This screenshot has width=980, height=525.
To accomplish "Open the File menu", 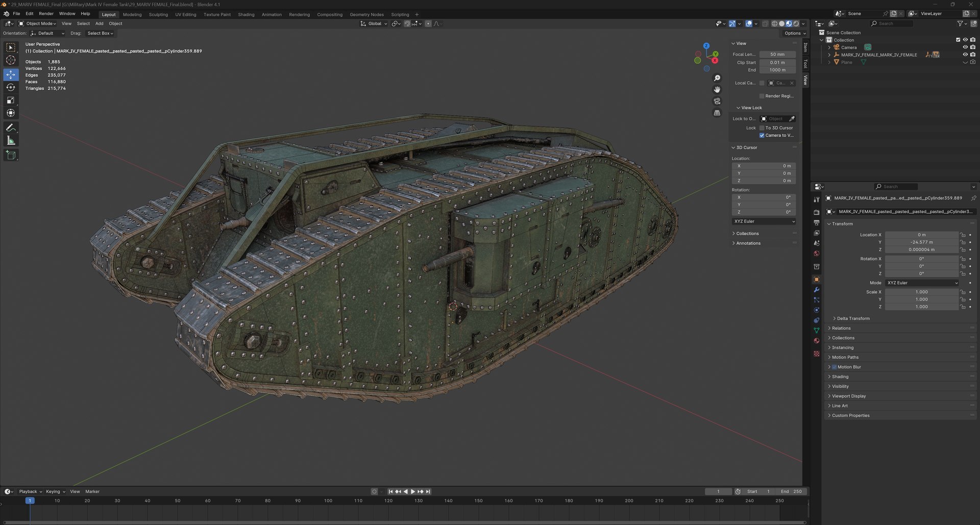I will click(x=16, y=14).
